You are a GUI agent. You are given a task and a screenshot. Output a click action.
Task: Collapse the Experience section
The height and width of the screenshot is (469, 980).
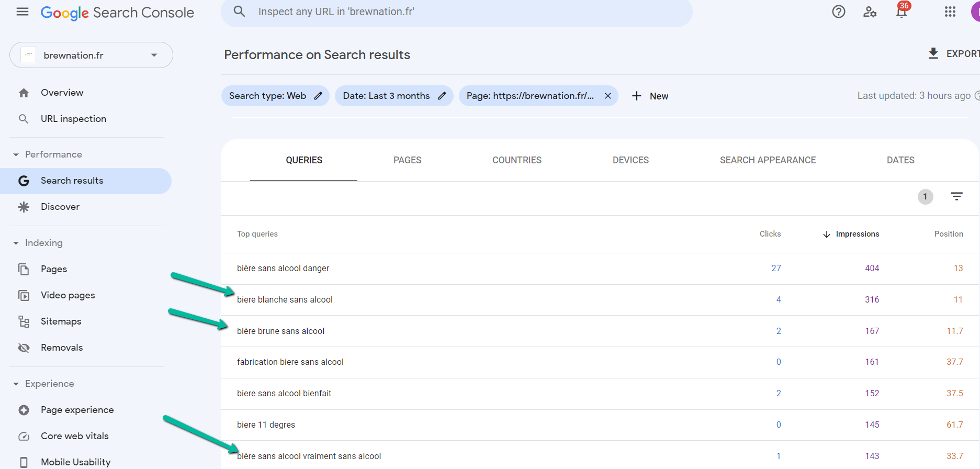tap(16, 384)
